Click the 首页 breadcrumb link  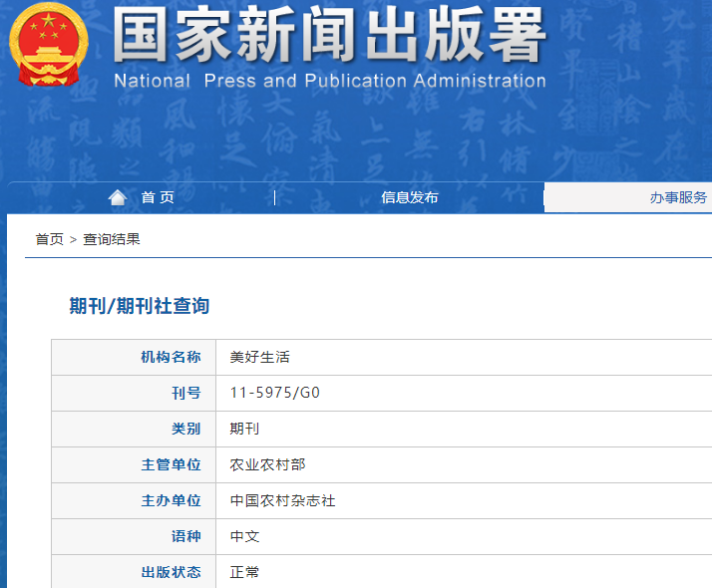coord(49,239)
